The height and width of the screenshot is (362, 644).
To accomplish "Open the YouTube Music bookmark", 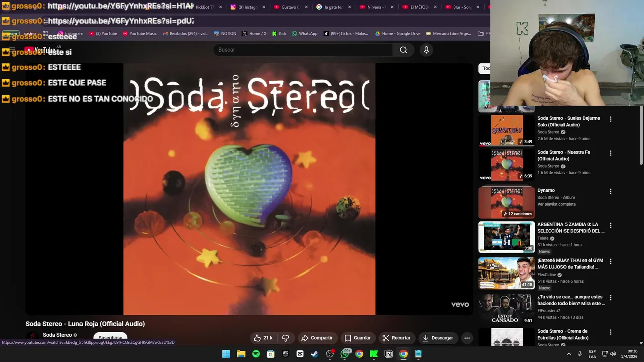I will coord(139,34).
